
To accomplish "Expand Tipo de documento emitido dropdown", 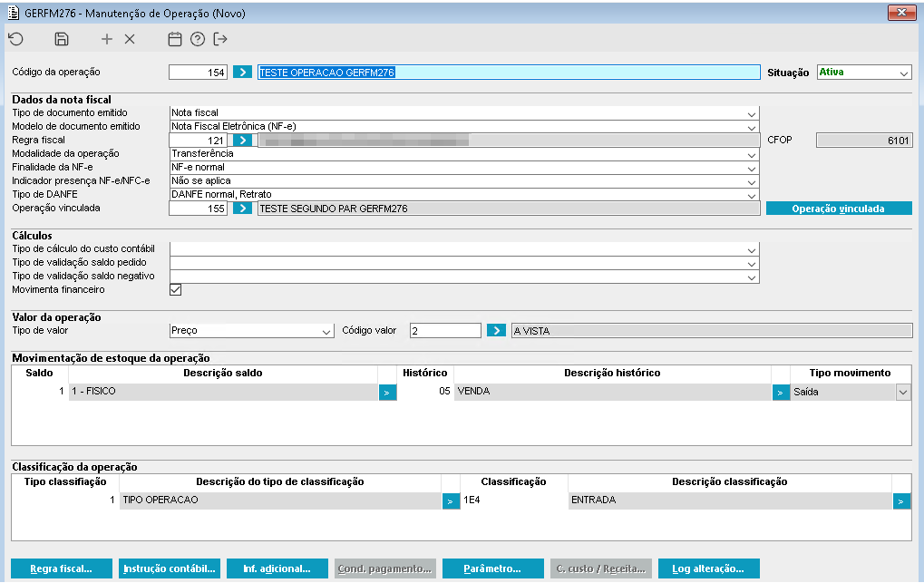I will click(752, 113).
